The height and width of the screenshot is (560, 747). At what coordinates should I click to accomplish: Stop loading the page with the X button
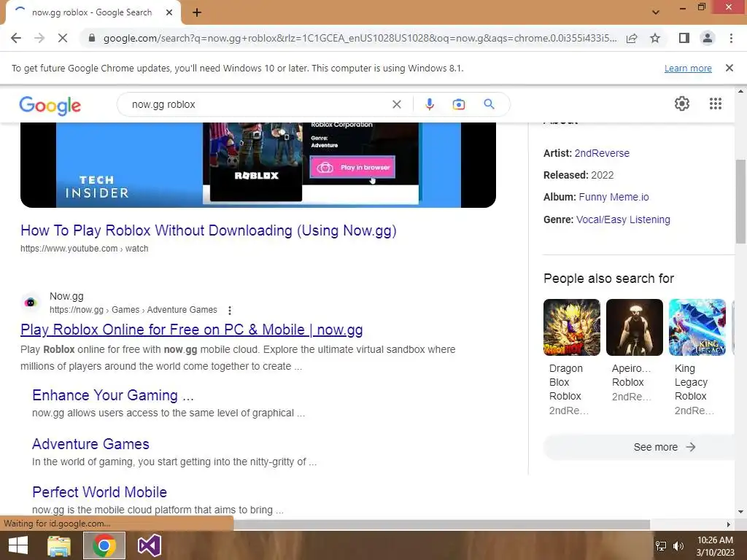click(63, 38)
